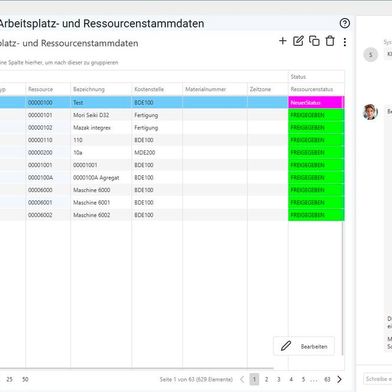The image size is (392, 392).
Task: Click the Maschine 6001 cell
Action: [x=101, y=203]
